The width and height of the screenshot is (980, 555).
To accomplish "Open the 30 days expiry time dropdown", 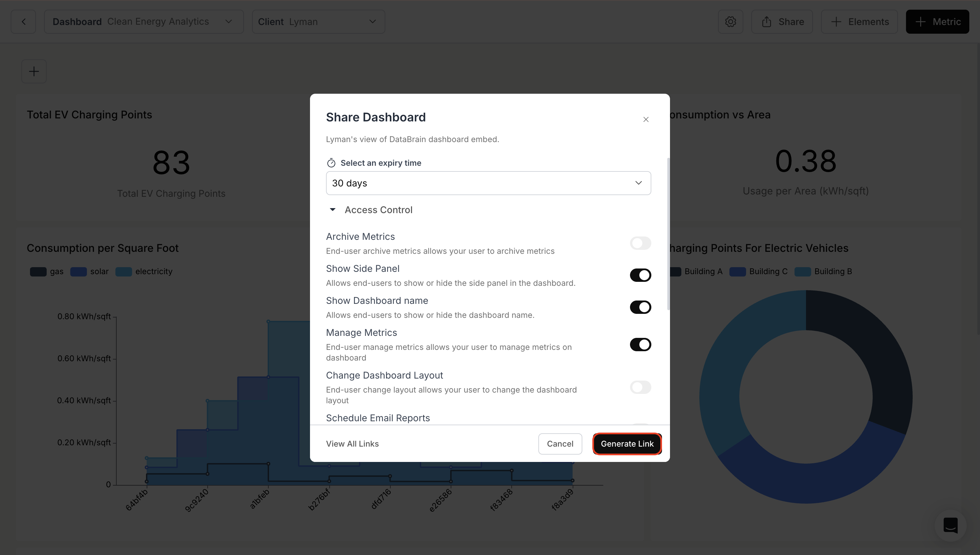I will [488, 183].
